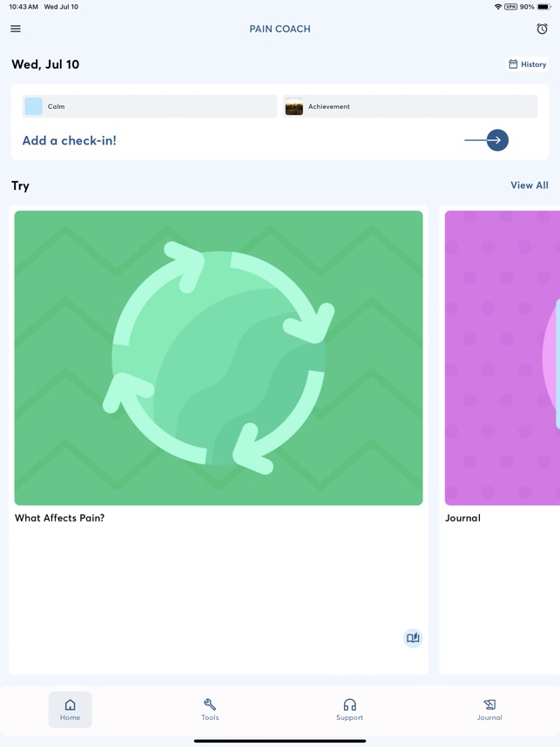Tap the VPN indicator in status bar
The width and height of the screenshot is (560, 747).
510,7
